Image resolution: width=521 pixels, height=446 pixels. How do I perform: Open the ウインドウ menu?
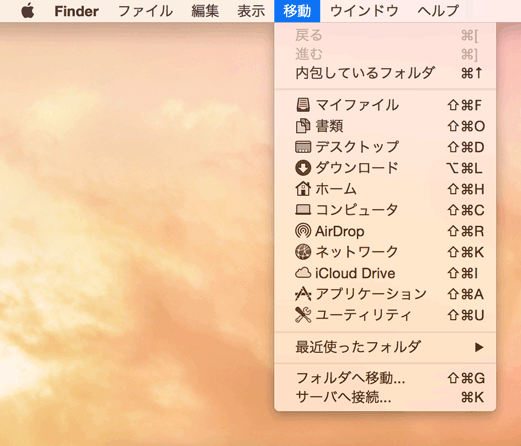(364, 11)
